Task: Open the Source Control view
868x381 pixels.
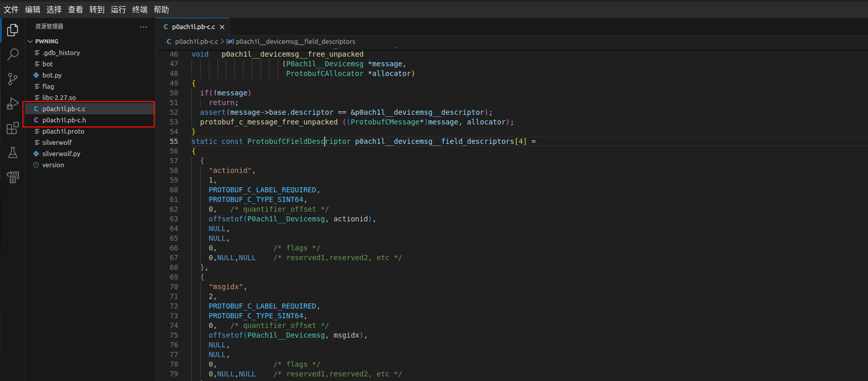Action: 13,79
